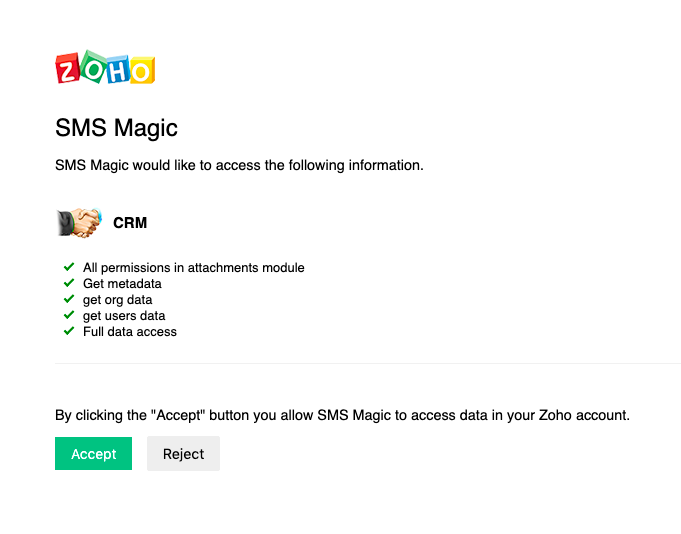Click the green Accept button
This screenshot has height=534, width=681.
93,454
